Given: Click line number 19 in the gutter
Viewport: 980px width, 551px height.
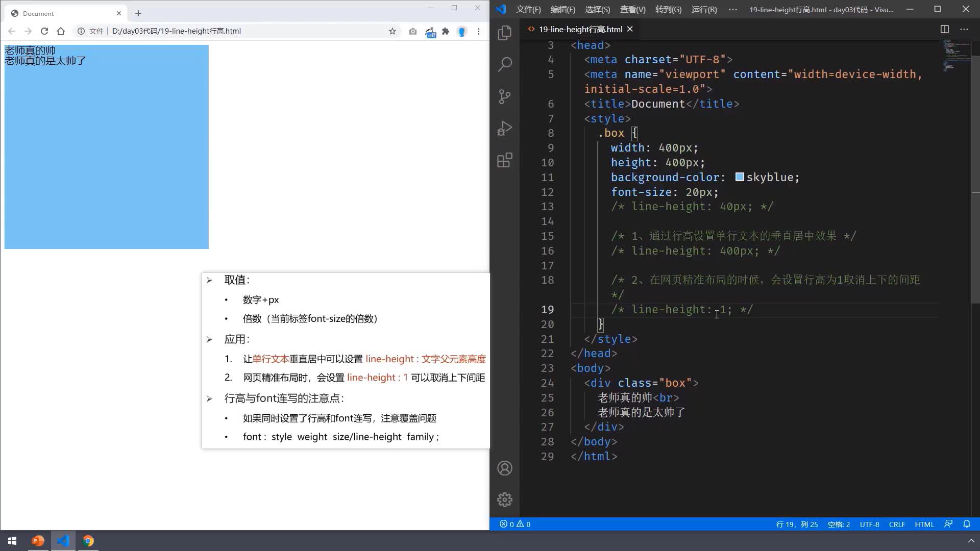Looking at the screenshot, I should (x=547, y=310).
